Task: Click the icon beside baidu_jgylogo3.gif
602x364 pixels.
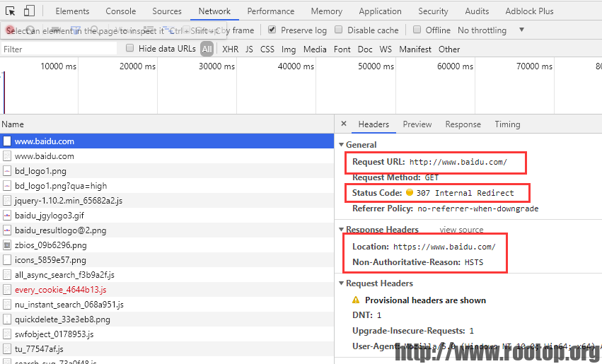Action: coord(7,216)
